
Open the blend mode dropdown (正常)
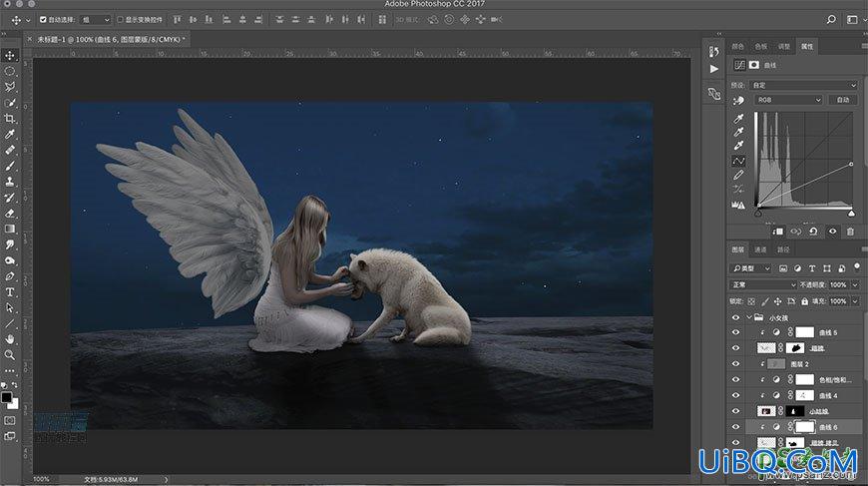pos(763,284)
